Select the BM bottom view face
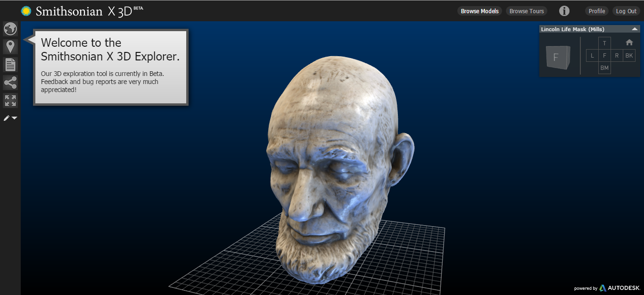This screenshot has height=295, width=644. point(604,68)
